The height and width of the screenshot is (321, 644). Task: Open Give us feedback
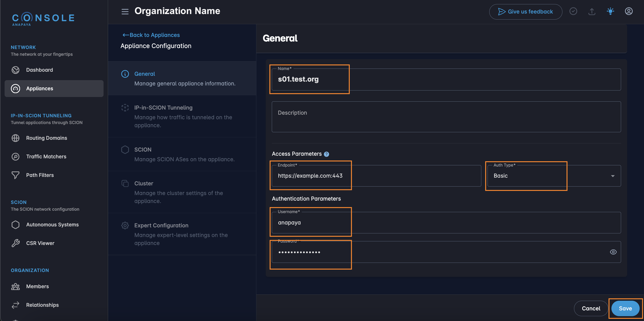click(x=525, y=12)
